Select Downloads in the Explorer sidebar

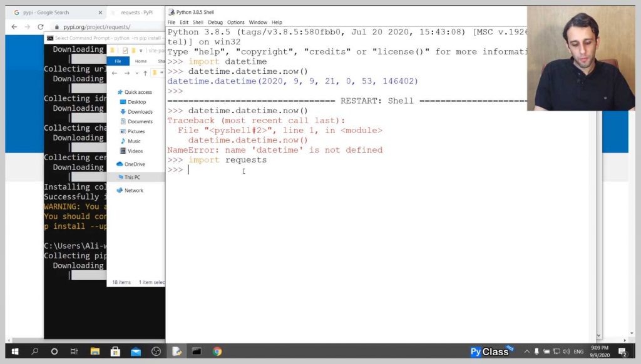(x=140, y=111)
